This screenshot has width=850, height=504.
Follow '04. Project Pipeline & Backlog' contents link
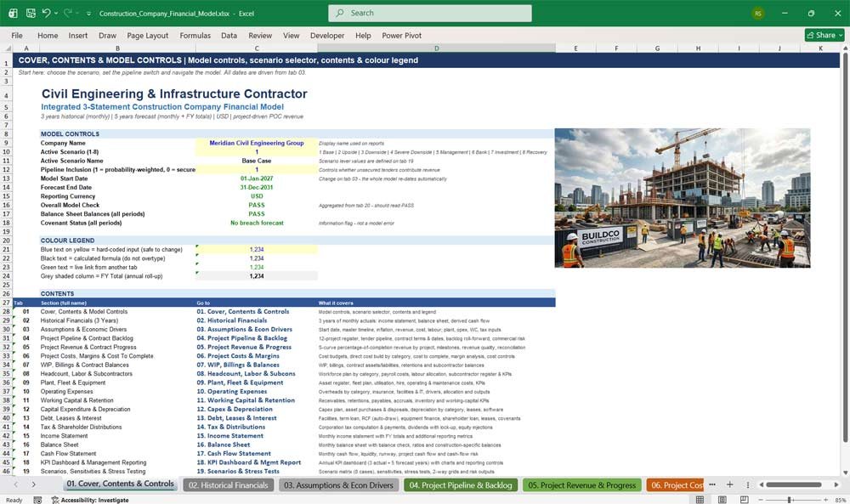tap(241, 338)
